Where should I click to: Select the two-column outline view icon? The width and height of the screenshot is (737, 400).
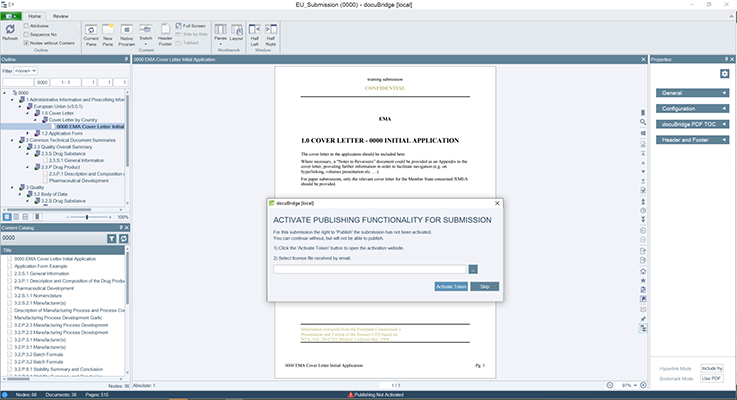point(16,217)
